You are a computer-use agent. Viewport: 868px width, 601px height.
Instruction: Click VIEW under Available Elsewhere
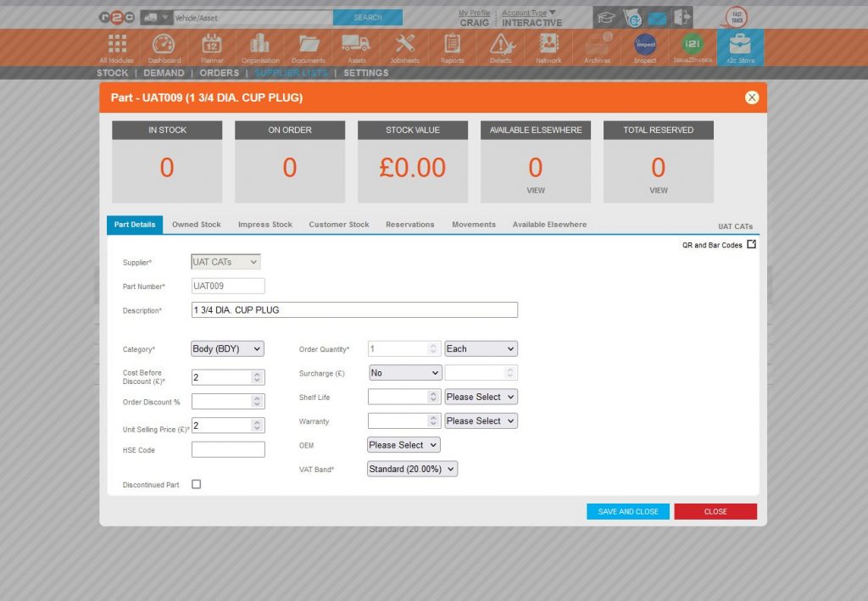(x=535, y=190)
